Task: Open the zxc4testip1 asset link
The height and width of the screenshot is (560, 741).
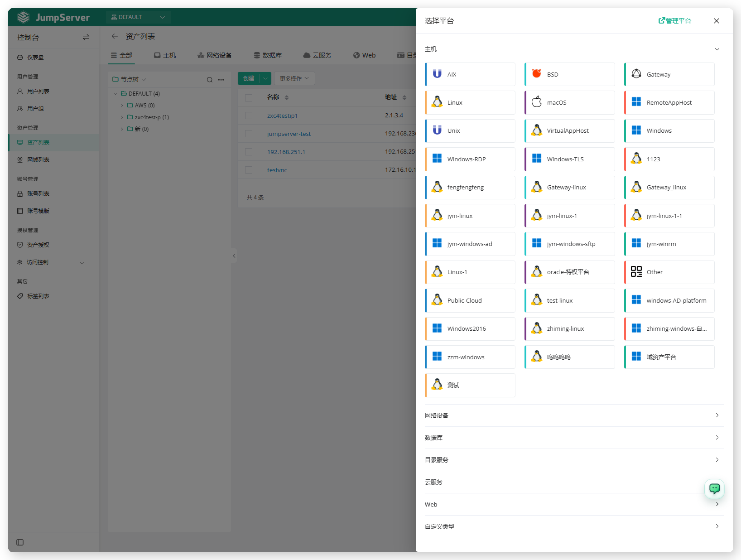Action: (282, 116)
